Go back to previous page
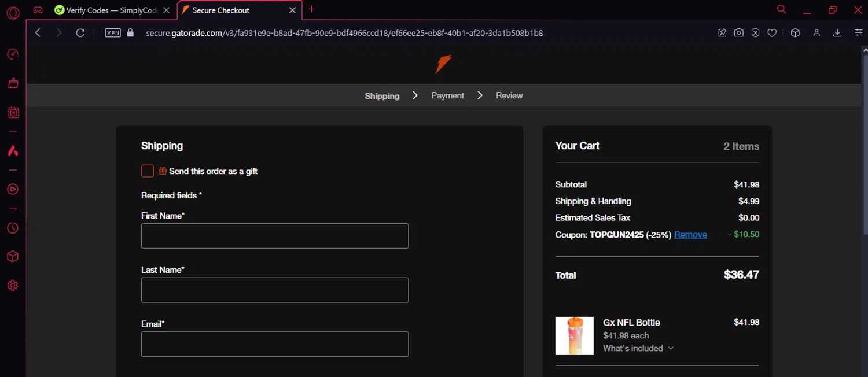This screenshot has height=377, width=868. pyautogui.click(x=38, y=33)
